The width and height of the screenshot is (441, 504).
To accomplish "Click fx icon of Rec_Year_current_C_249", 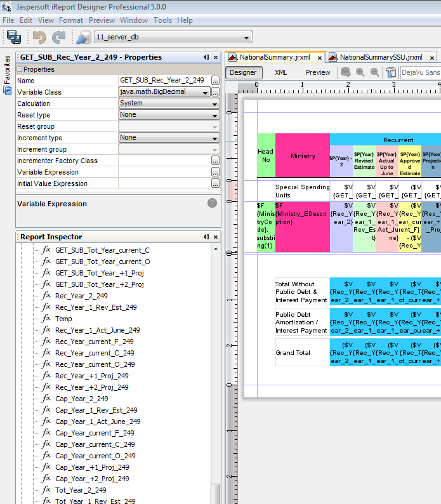I will tap(46, 352).
